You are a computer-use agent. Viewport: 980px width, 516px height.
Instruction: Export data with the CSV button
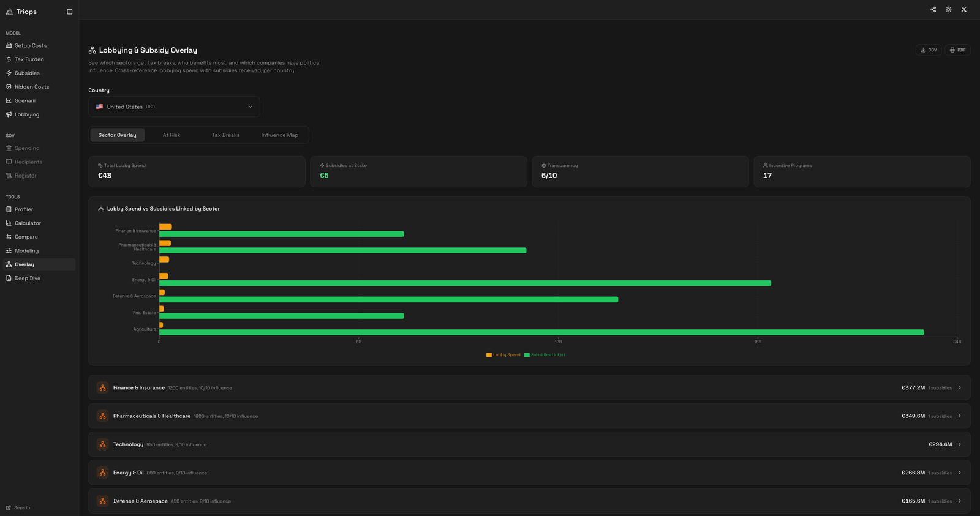click(928, 50)
